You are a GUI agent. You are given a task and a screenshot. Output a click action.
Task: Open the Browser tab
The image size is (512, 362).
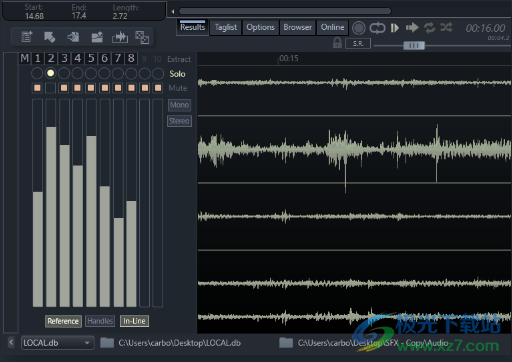(x=297, y=27)
